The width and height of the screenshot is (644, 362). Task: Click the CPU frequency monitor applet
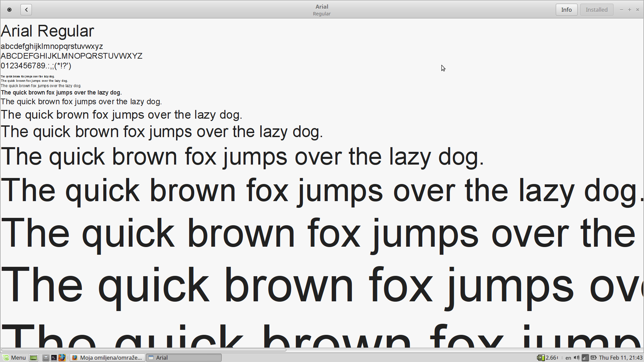tap(547, 358)
